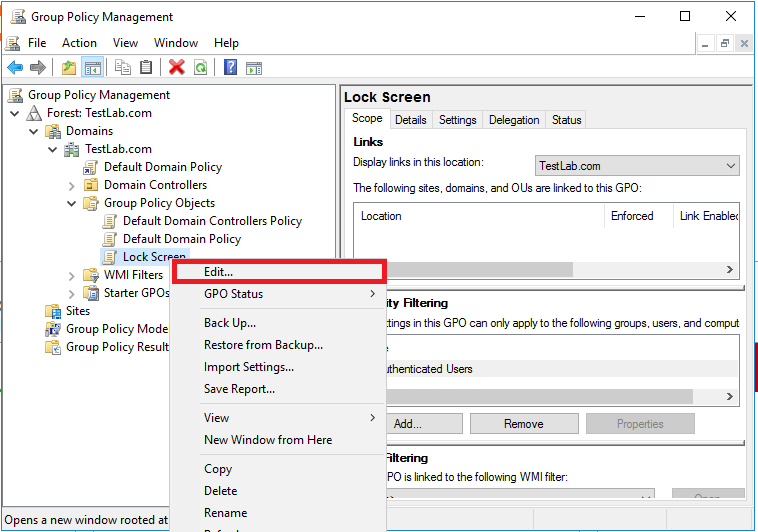The height and width of the screenshot is (532, 758).
Task: Click the Copy toolbar icon
Action: (x=122, y=67)
